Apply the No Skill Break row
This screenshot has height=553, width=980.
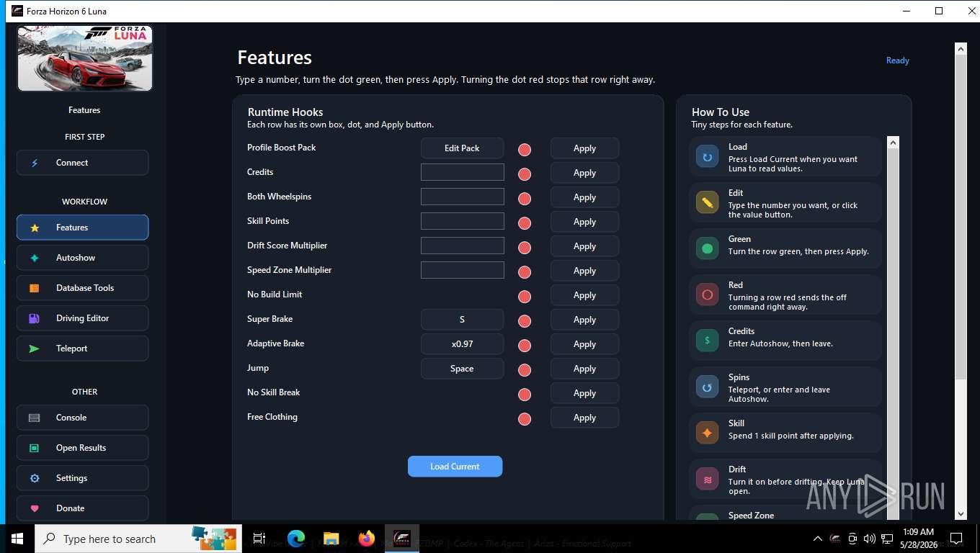coord(584,393)
